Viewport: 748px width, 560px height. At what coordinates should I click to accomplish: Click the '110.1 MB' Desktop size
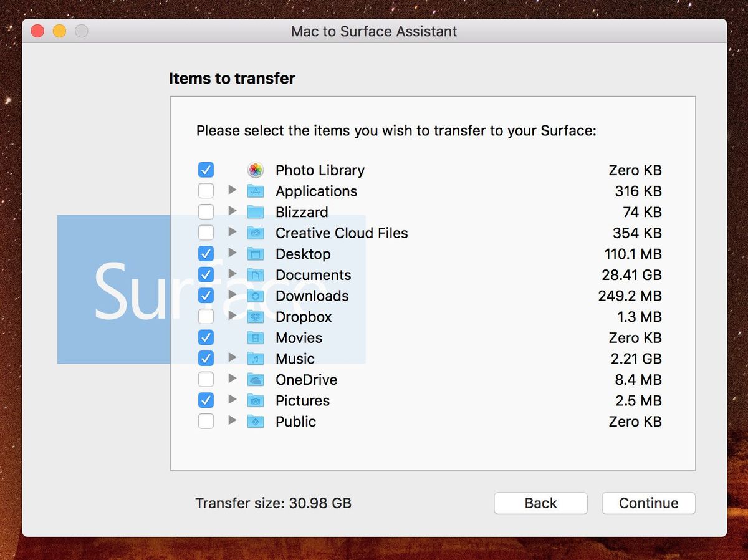click(x=633, y=254)
